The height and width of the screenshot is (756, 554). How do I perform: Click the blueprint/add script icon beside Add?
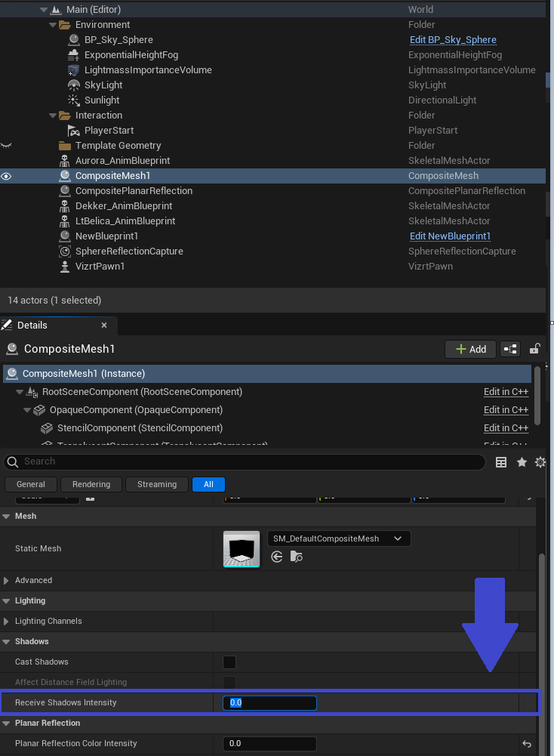coord(511,349)
